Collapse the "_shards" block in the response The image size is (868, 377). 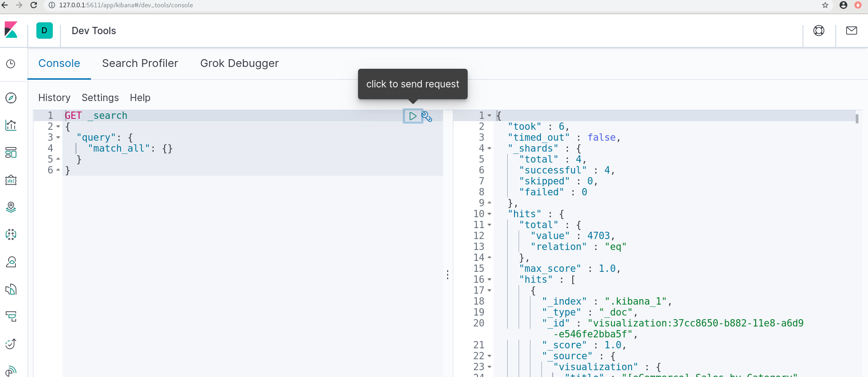pyautogui.click(x=490, y=148)
